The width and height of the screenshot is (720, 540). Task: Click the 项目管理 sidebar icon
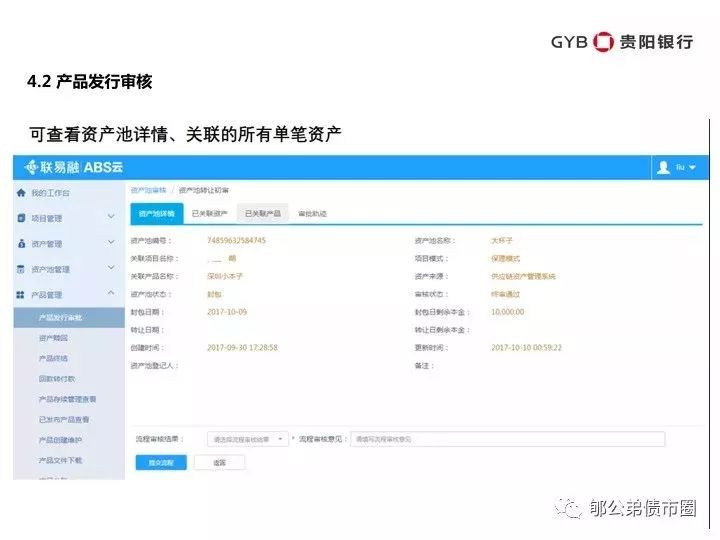click(x=21, y=217)
